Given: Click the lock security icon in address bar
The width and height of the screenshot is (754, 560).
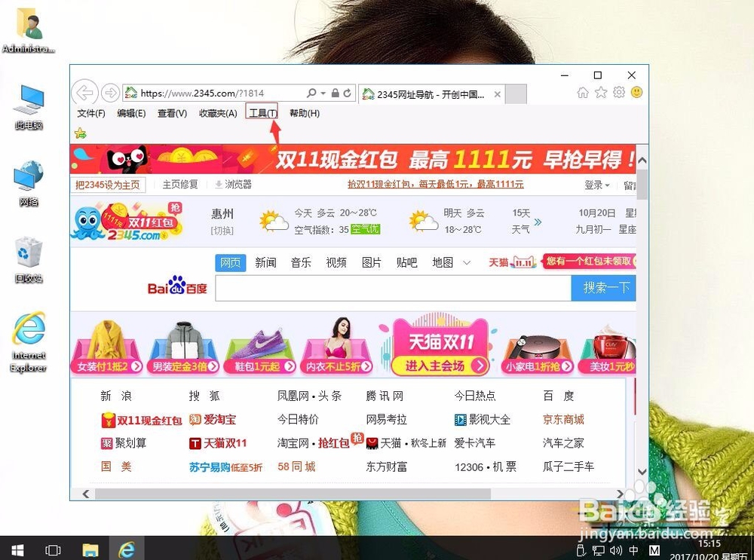Looking at the screenshot, I should pyautogui.click(x=336, y=93).
